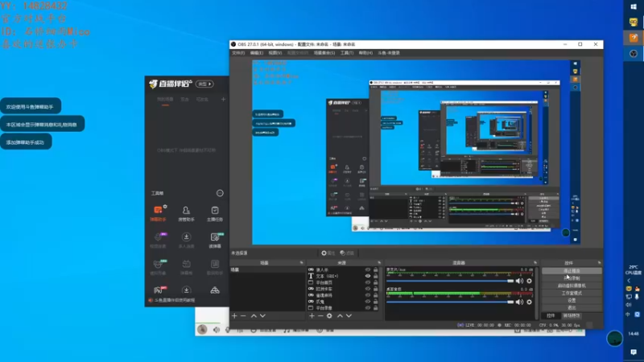Image resolution: width=644 pixels, height=362 pixels.
Task: Click the OBS icon on the Windows taskbar
Action: click(x=634, y=53)
